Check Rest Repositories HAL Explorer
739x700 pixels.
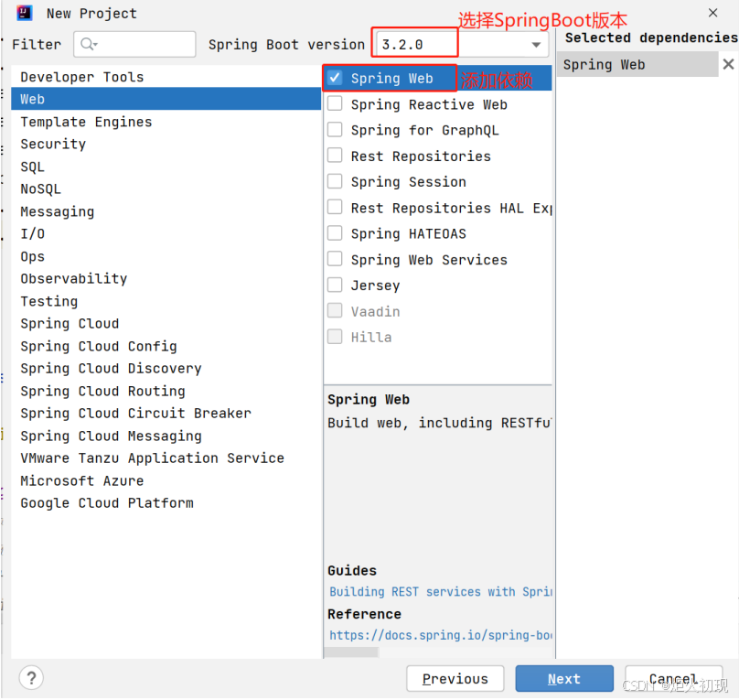coord(335,208)
